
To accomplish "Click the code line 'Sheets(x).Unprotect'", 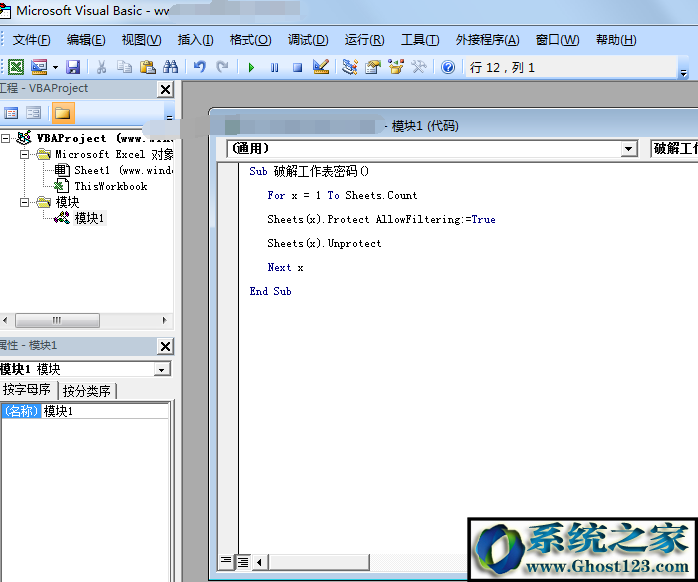I will coord(324,244).
